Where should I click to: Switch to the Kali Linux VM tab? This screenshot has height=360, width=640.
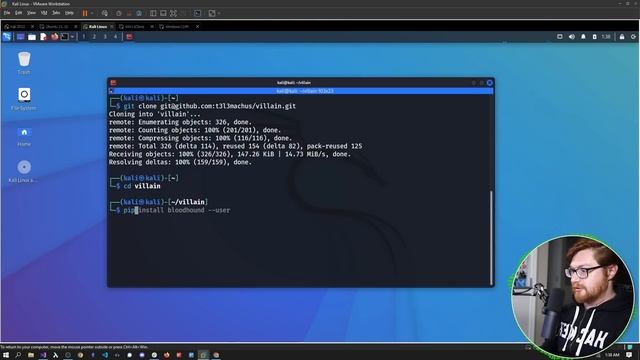[x=97, y=27]
